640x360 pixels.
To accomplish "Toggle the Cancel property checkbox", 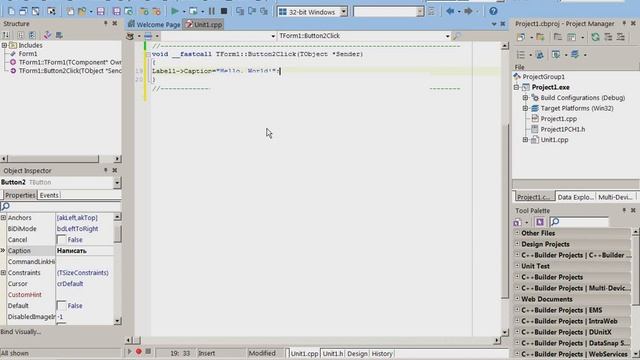I will 61,240.
